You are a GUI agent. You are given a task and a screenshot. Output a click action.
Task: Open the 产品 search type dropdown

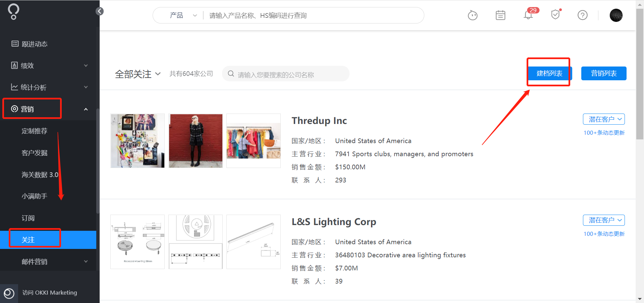click(x=183, y=15)
